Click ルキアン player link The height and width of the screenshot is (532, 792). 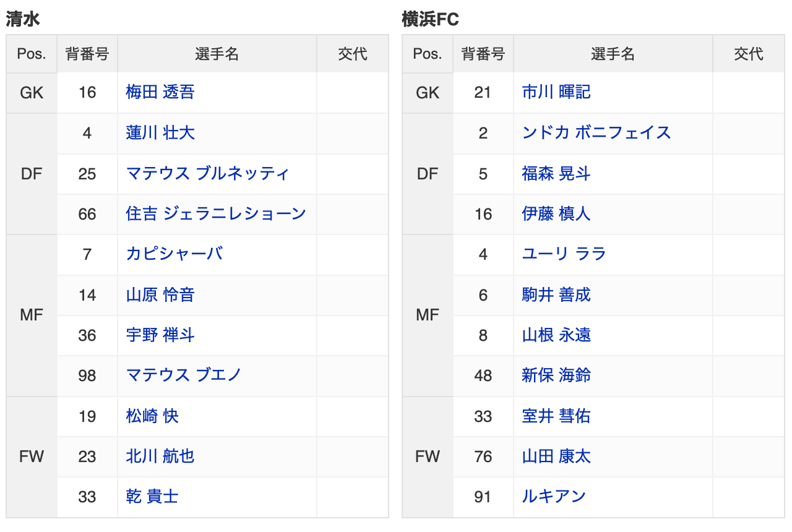[x=554, y=497]
